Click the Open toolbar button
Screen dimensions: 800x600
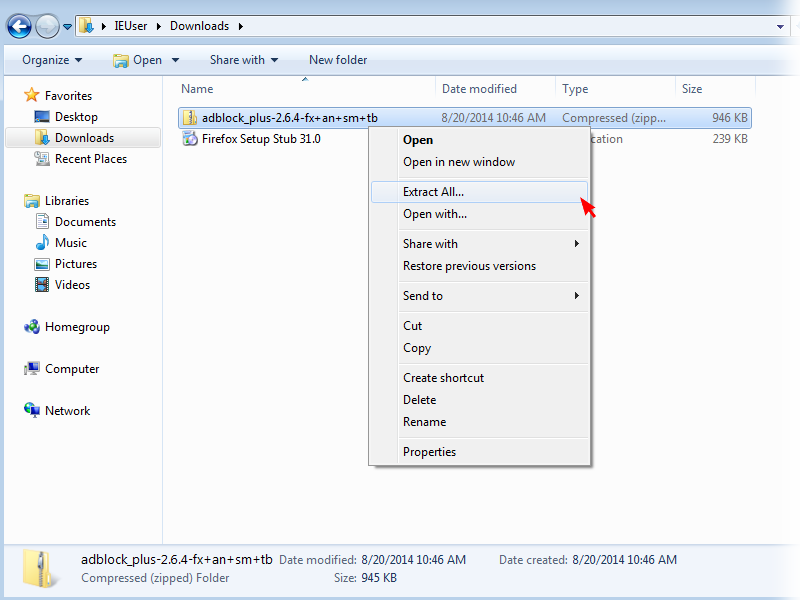(x=138, y=60)
